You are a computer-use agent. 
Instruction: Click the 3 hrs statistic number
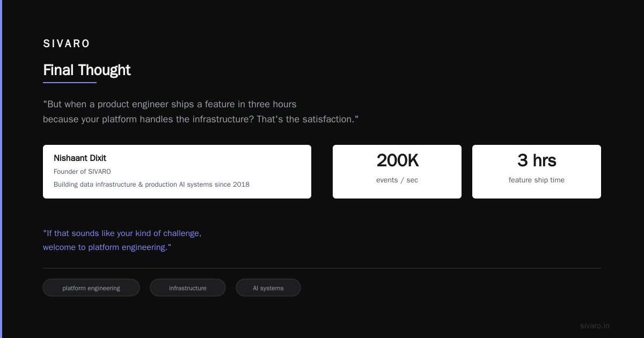point(537,160)
